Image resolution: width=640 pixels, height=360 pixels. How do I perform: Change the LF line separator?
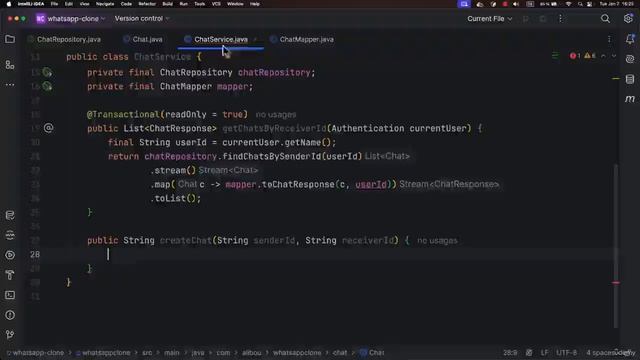point(544,353)
